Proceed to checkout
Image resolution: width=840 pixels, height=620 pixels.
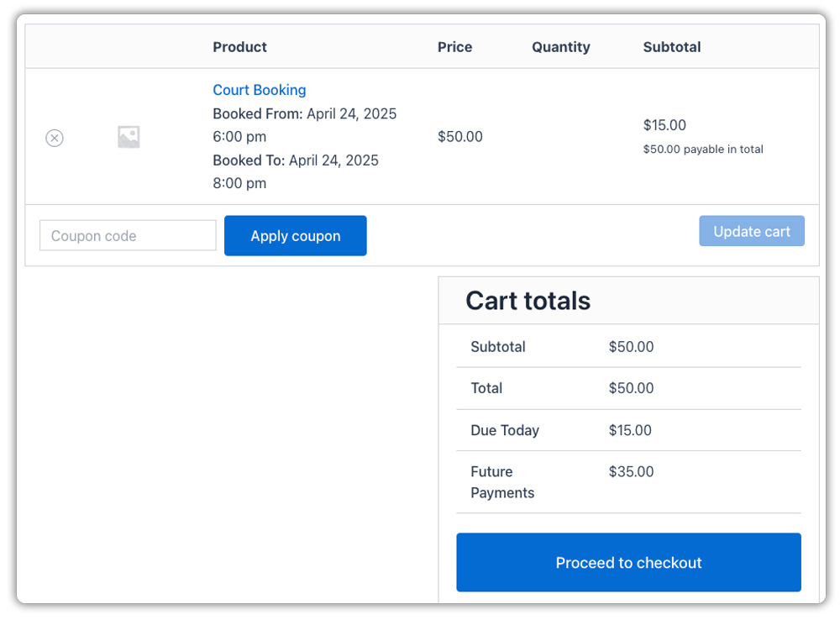point(628,563)
